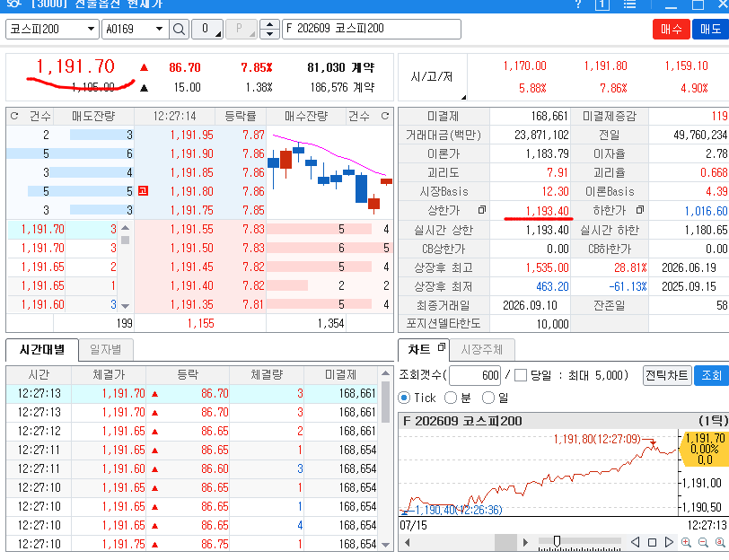
Task: Click the popup icon beside 하한가
Action: [x=640, y=210]
